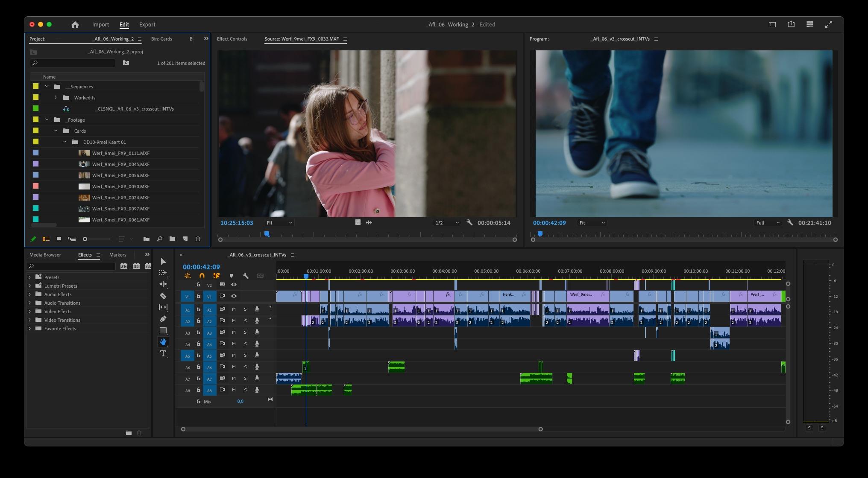Select the Werf_9mei_FX9_0045.MXF clip thumbnail
This screenshot has width=868, height=478.
tap(84, 164)
